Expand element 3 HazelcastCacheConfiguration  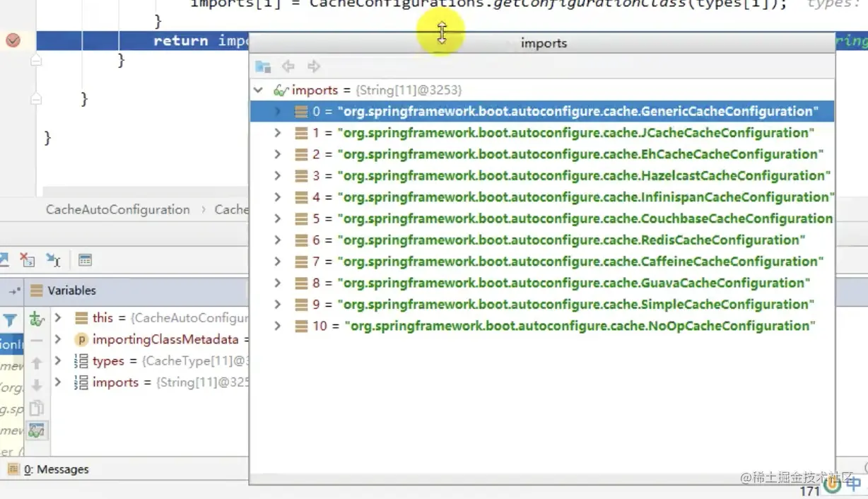(x=278, y=175)
